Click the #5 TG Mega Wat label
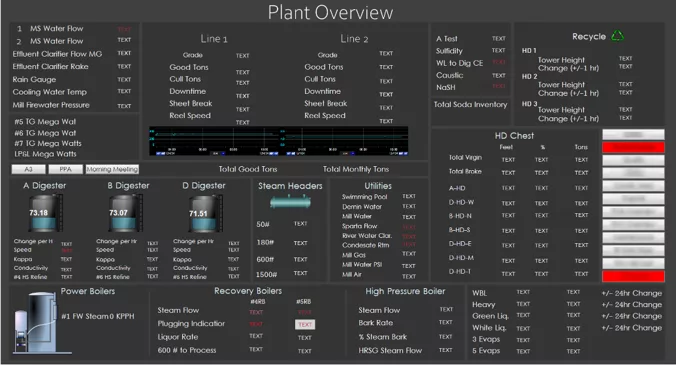The height and width of the screenshot is (365, 676). [45, 122]
